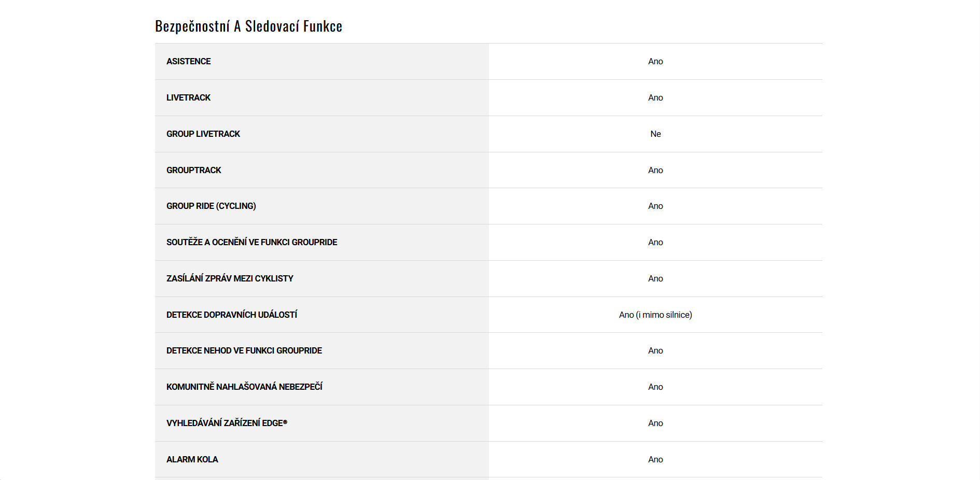Select Zasílání zpráv mezi cyklisty label
The height and width of the screenshot is (480, 980).
pos(230,278)
